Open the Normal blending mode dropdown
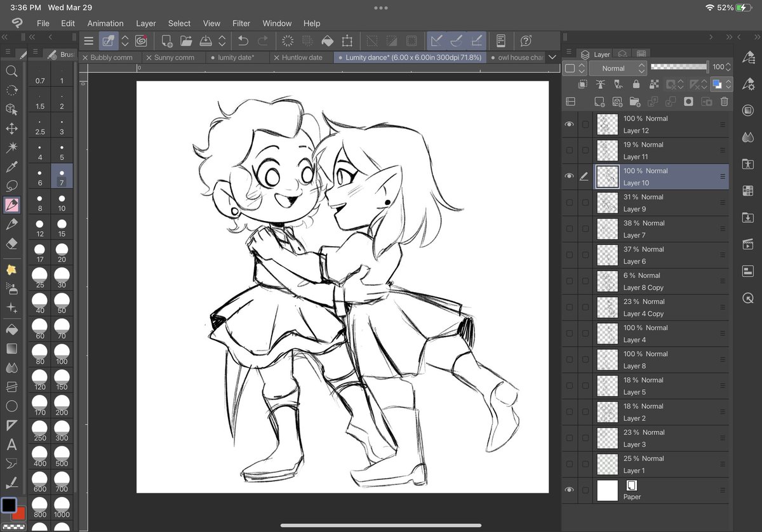 point(617,68)
